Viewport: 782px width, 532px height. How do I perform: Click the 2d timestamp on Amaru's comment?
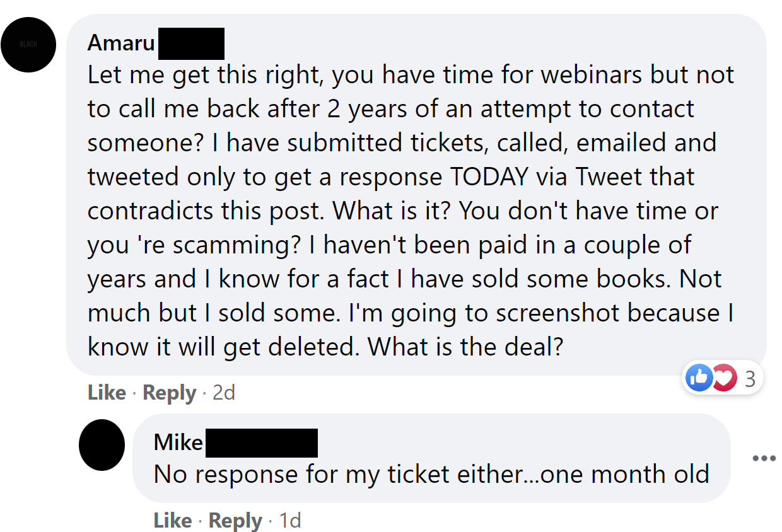point(224,393)
